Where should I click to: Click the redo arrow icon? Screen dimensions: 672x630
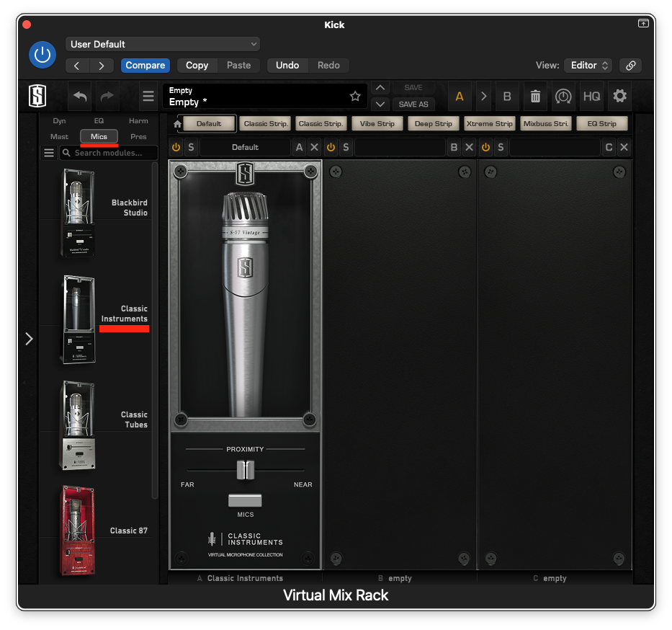point(107,96)
